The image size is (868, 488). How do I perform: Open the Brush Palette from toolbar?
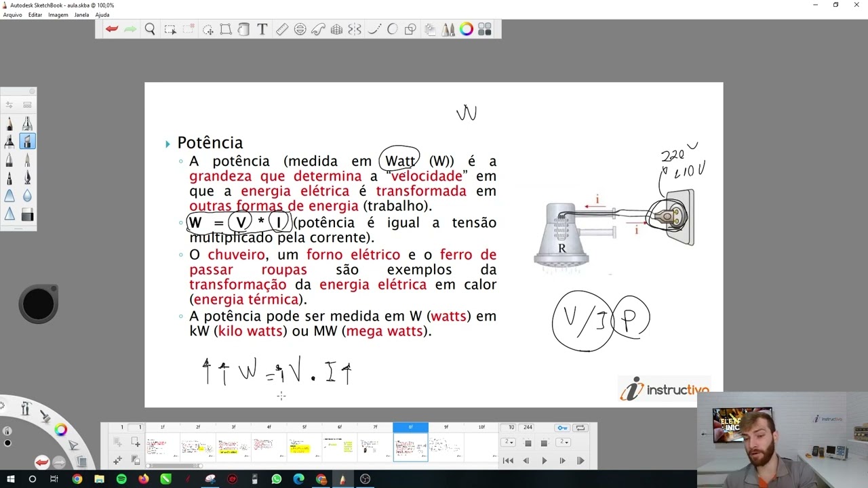point(448,29)
